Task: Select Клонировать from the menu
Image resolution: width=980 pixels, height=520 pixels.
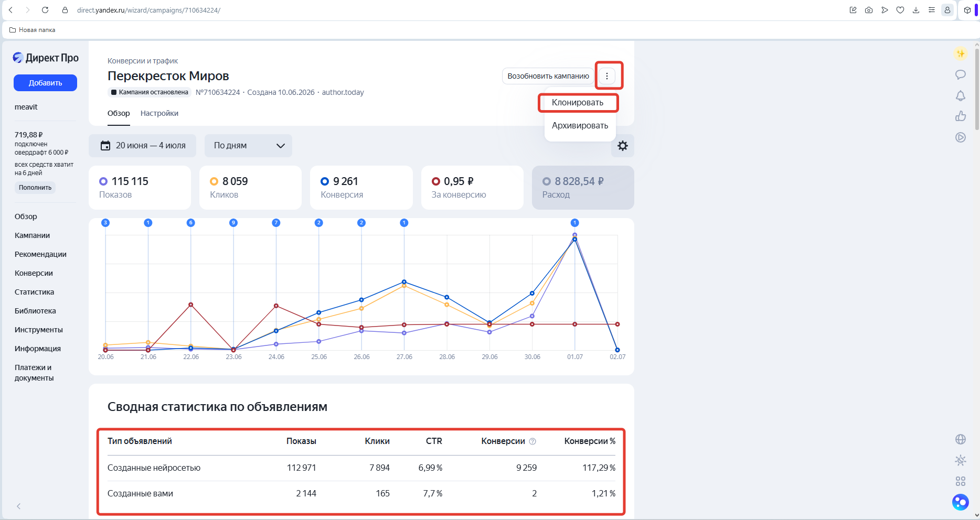Action: click(578, 103)
